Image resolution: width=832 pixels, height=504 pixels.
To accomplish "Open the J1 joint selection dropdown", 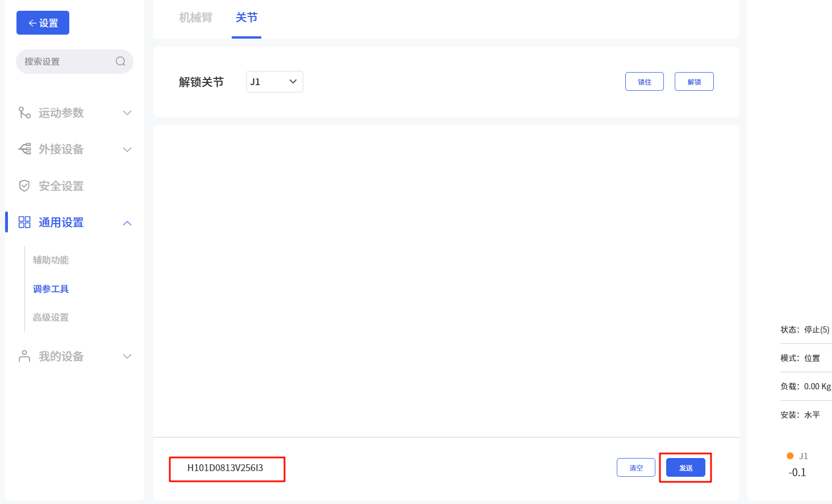I will 274,82.
